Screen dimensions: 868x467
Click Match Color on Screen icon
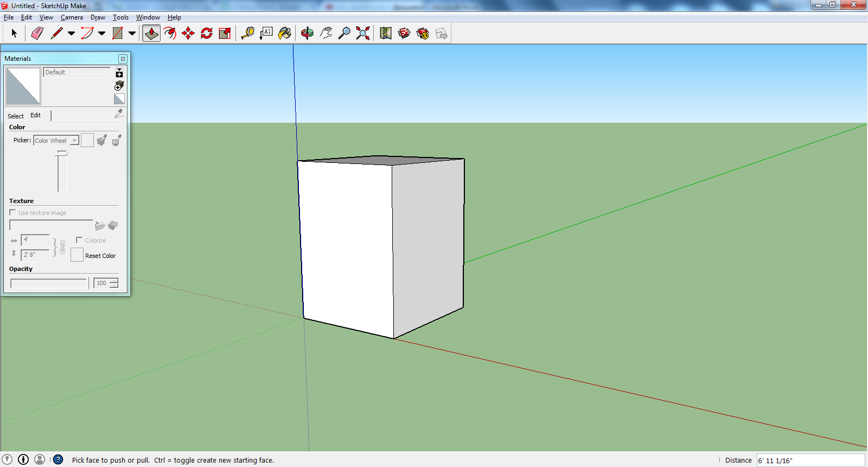117,140
